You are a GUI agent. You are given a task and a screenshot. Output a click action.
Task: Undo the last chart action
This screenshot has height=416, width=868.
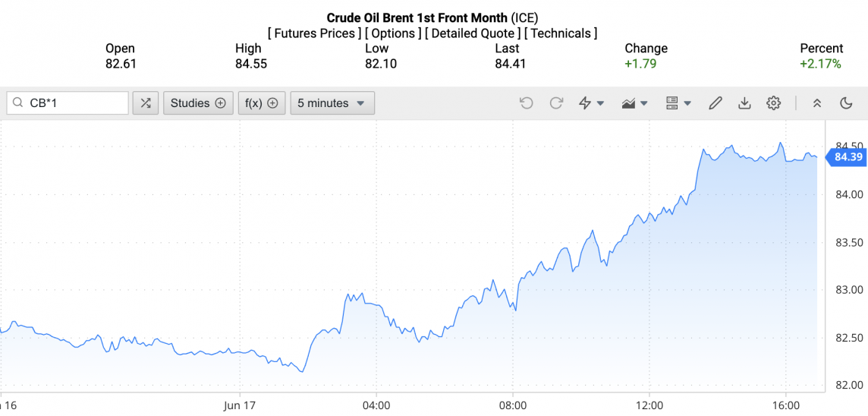tap(526, 103)
